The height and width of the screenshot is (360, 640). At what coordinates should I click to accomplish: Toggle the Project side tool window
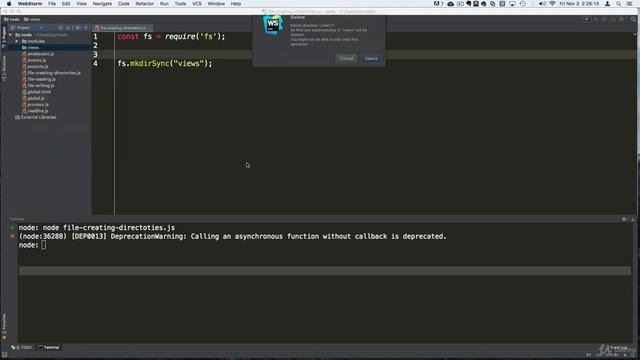(4, 38)
